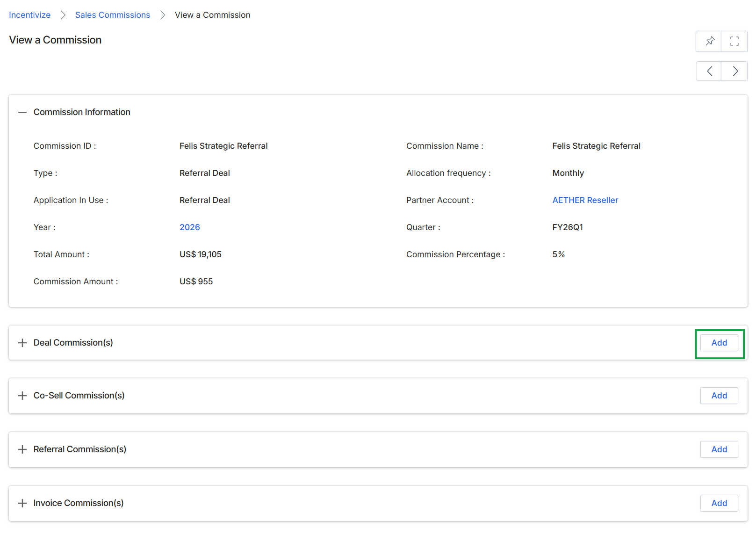Add a Deal Commission

(x=719, y=343)
